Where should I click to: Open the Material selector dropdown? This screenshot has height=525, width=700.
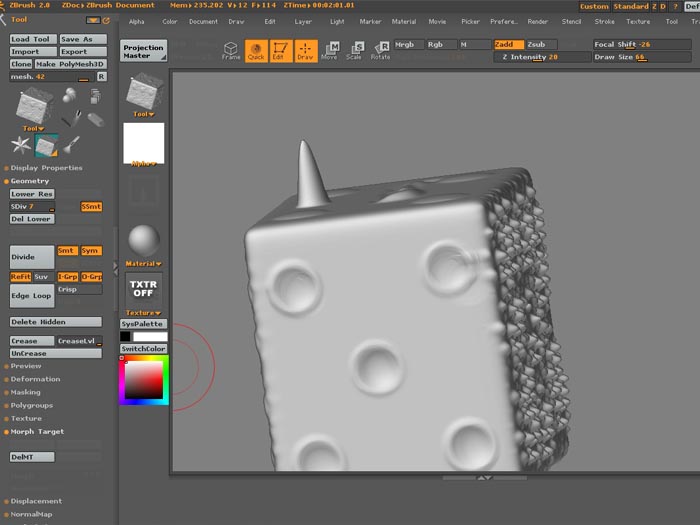[x=144, y=264]
